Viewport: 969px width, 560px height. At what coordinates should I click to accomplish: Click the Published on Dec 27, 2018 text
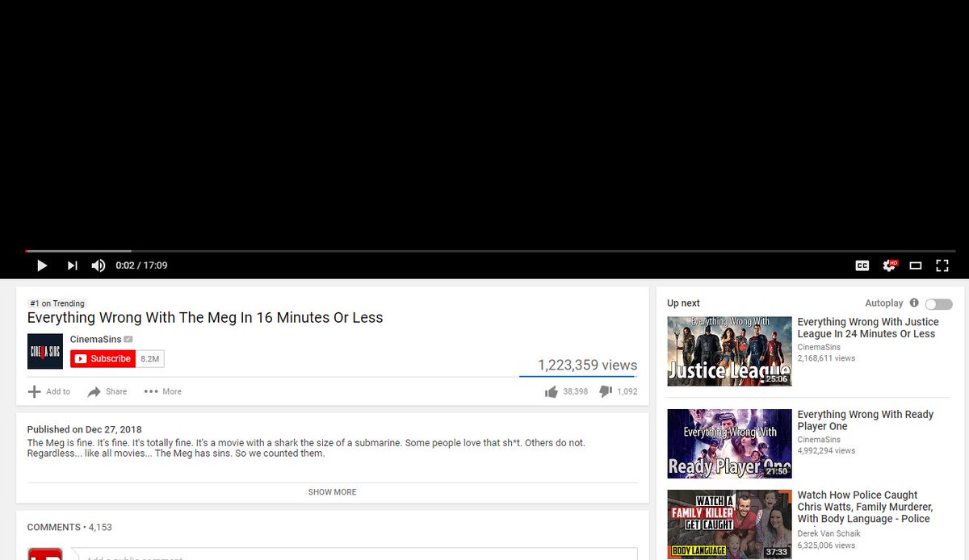[84, 429]
